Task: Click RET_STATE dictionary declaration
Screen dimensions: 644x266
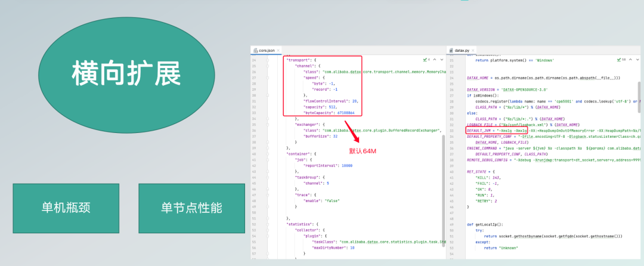Action: tap(482, 172)
